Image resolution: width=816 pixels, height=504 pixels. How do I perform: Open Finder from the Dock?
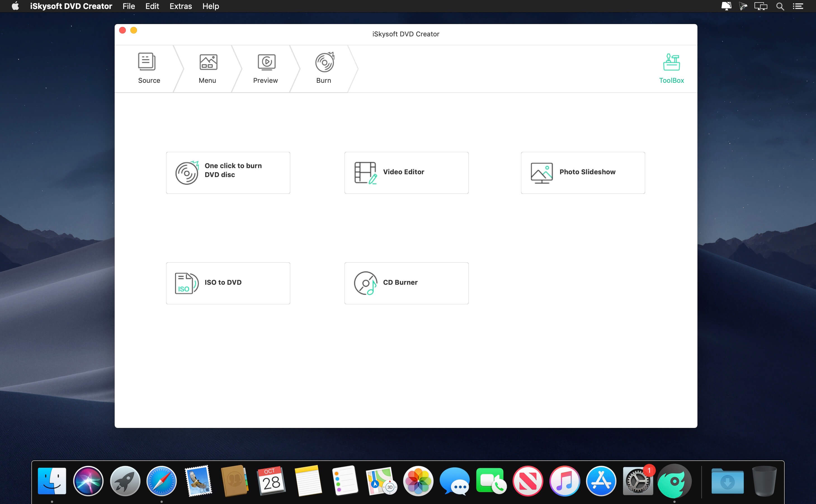52,481
